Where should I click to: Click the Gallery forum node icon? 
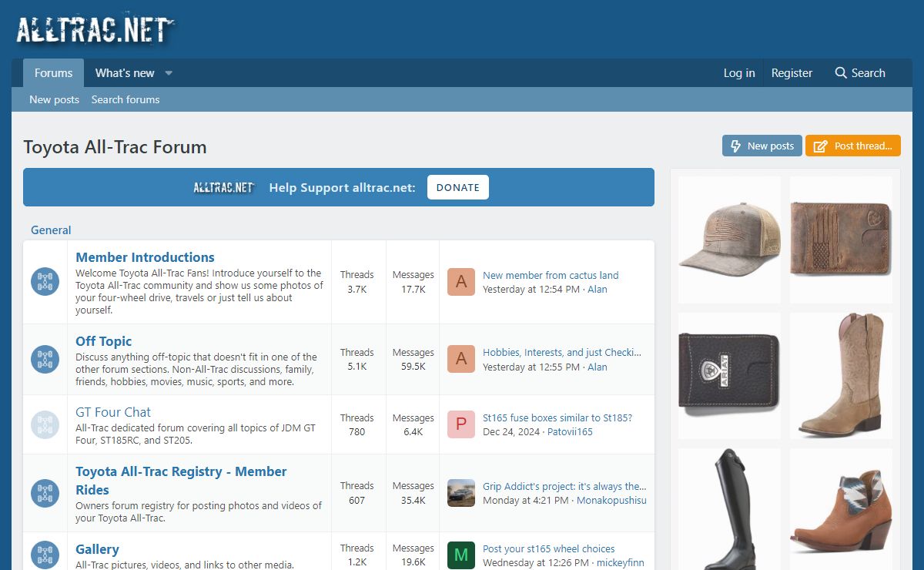[x=45, y=555]
